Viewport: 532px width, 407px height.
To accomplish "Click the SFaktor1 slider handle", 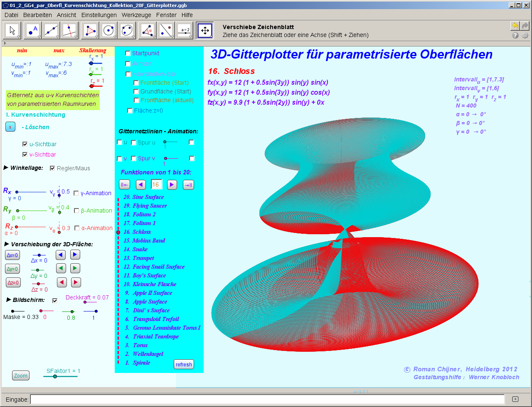I will pyautogui.click(x=55, y=376).
